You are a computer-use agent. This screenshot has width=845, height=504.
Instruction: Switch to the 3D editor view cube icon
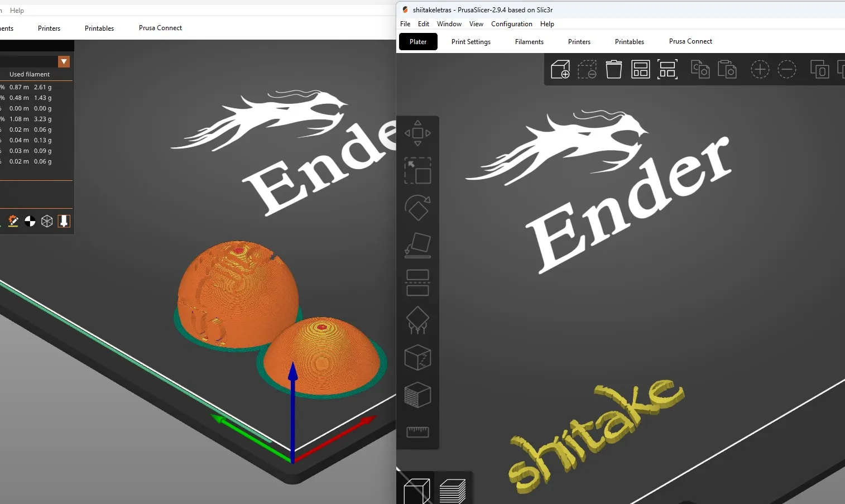pos(416,491)
